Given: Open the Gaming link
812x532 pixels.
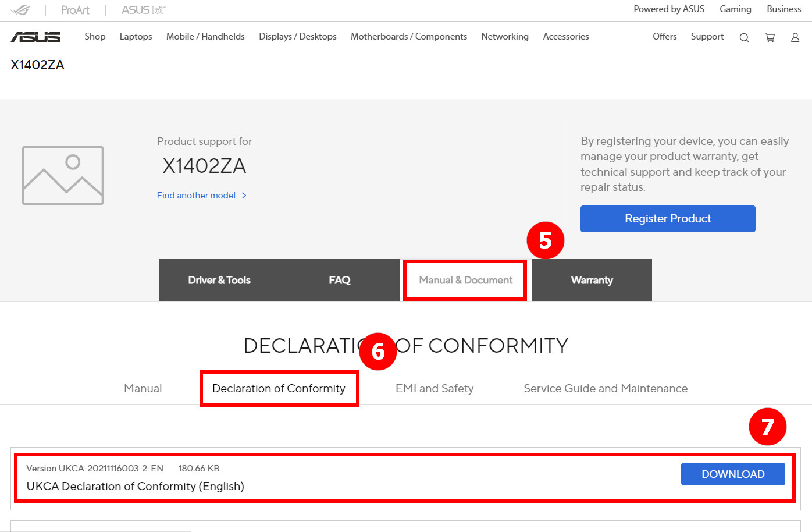Looking at the screenshot, I should tap(735, 9).
